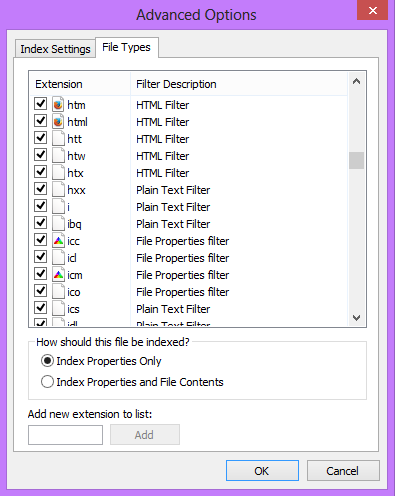
Task: Click the file icon beside ics
Action: pyautogui.click(x=58, y=308)
